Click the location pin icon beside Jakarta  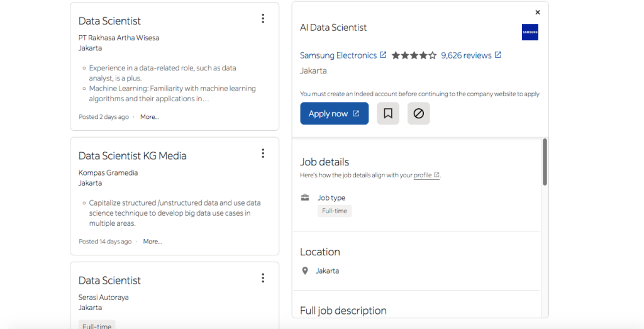(x=305, y=270)
